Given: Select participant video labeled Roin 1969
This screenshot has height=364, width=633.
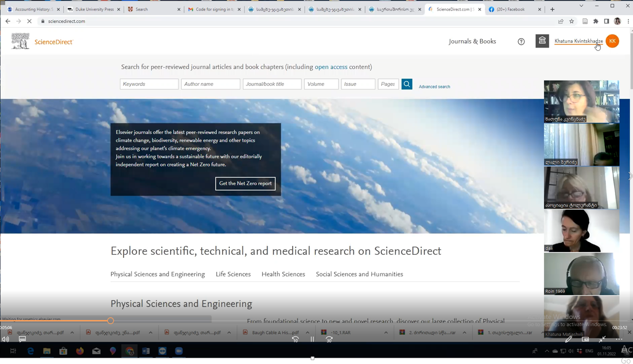Looking at the screenshot, I should [x=582, y=274].
